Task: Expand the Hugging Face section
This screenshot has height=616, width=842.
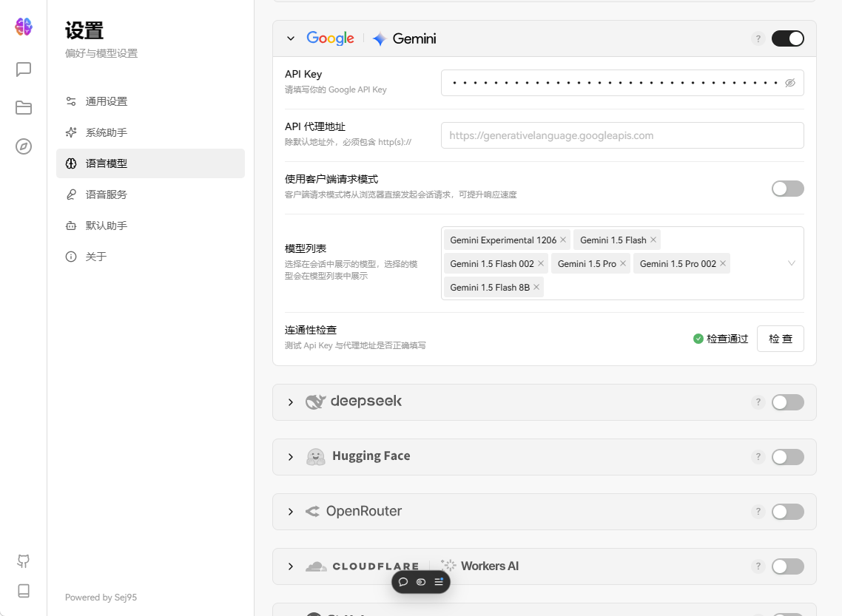Action: (291, 456)
